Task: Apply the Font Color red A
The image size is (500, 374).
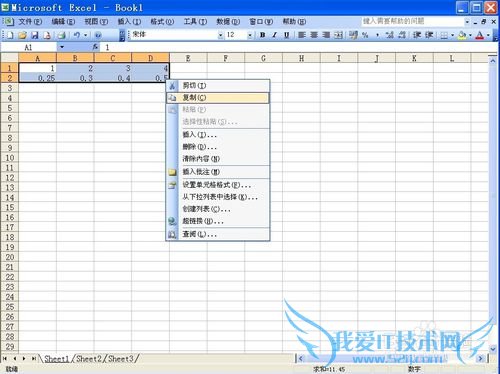Action: [x=480, y=35]
